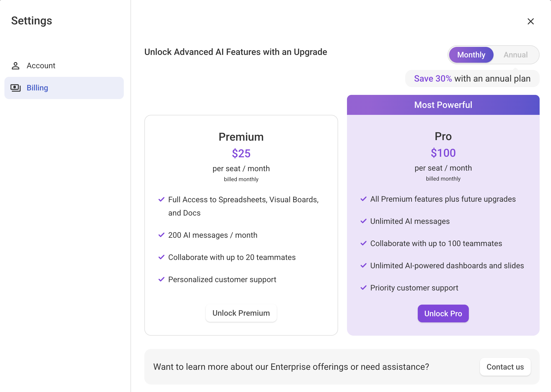Viewport: 551px width, 392px height.
Task: Click the Billing credit card icon
Action: click(15, 88)
